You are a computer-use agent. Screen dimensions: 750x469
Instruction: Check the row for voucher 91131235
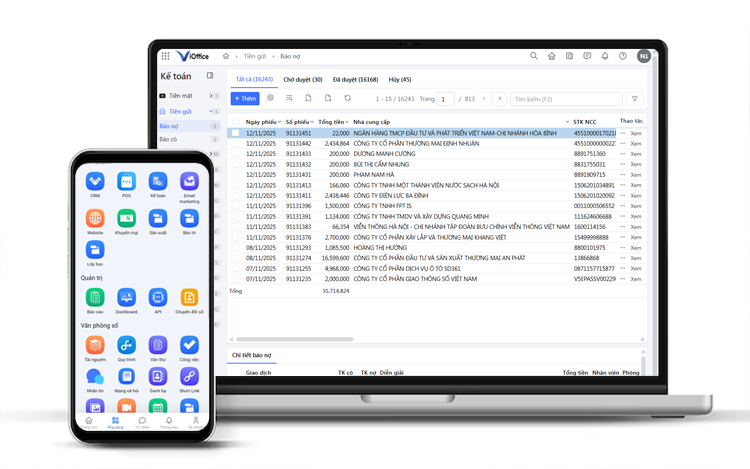pyautogui.click(x=235, y=279)
